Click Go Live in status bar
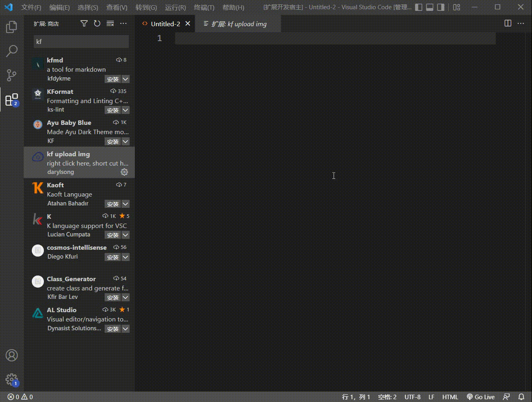Image resolution: width=532 pixels, height=402 pixels. [x=480, y=397]
